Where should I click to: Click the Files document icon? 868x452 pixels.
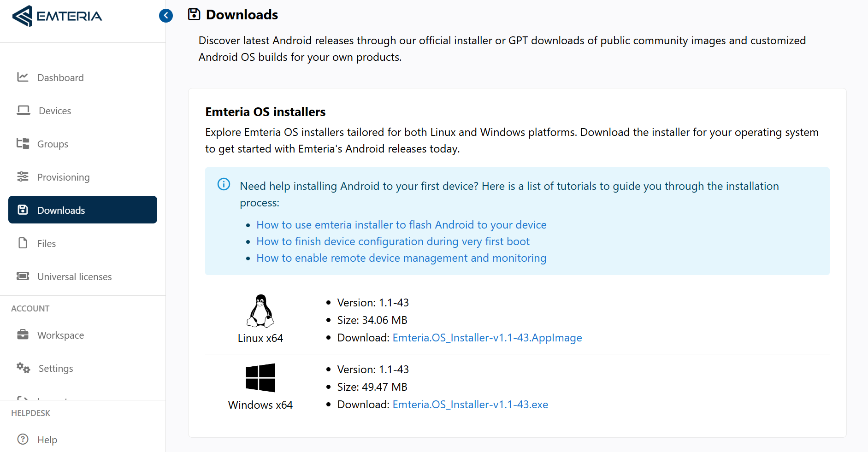click(x=23, y=243)
